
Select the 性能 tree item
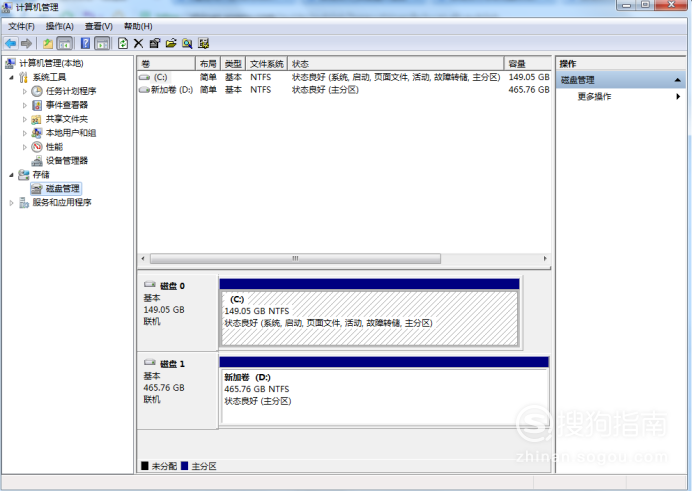pos(54,147)
